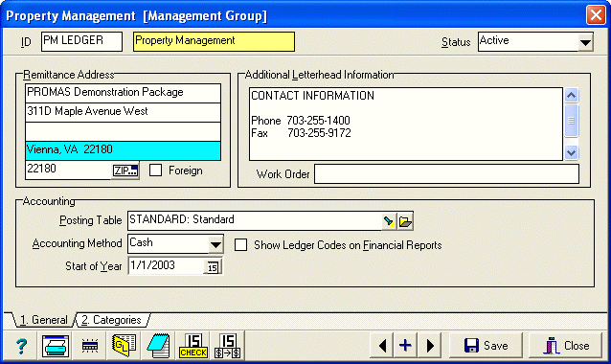Click the Fax 703-255-9172 line
Viewport: 611px width, 364px height.
pos(301,133)
